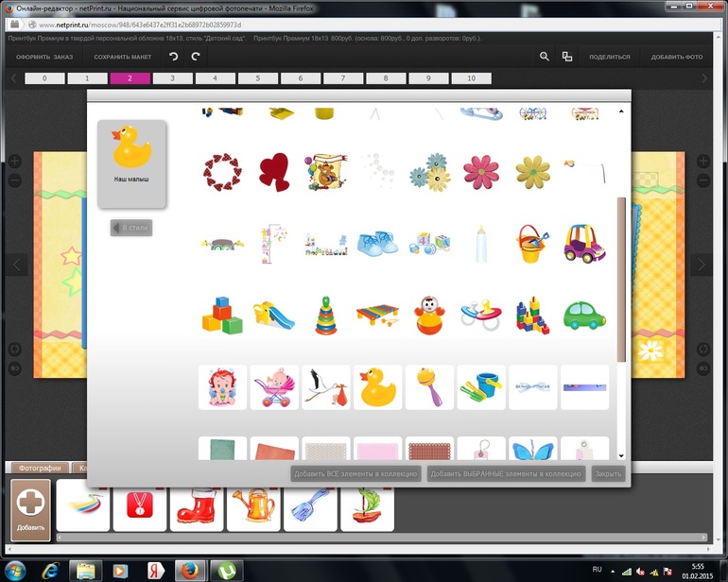Image resolution: width=728 pixels, height=582 pixels.
Task: Pick the blue baby booties clipart
Action: [378, 243]
